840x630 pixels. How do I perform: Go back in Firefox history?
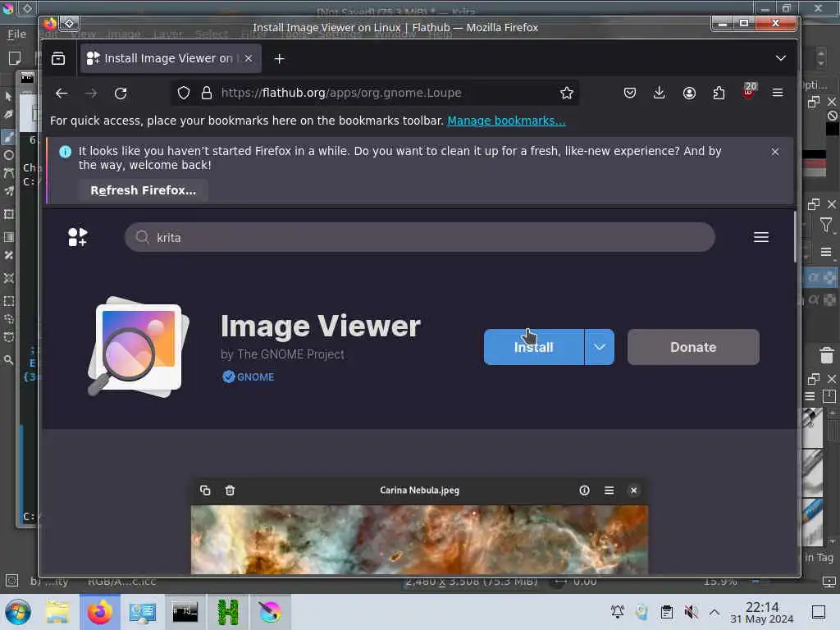click(x=62, y=94)
